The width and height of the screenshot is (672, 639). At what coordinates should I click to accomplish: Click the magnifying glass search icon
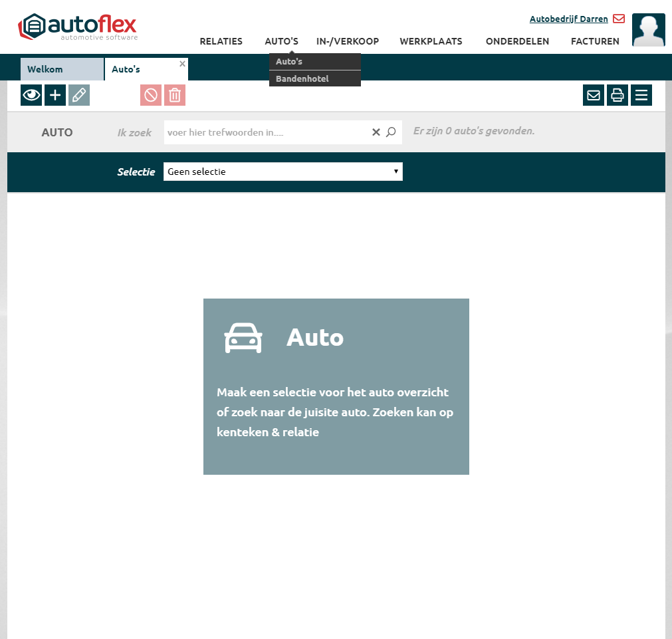tap(391, 132)
